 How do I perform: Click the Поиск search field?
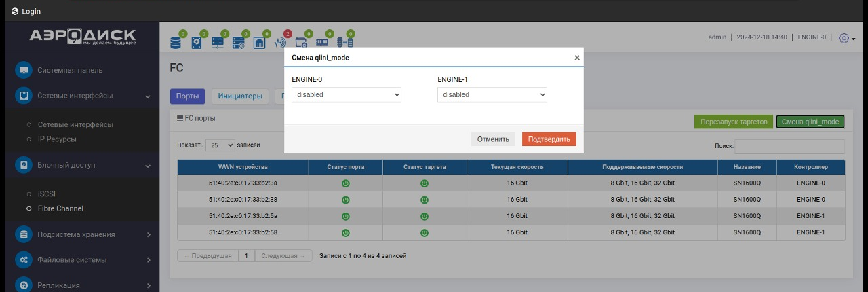[x=790, y=146]
